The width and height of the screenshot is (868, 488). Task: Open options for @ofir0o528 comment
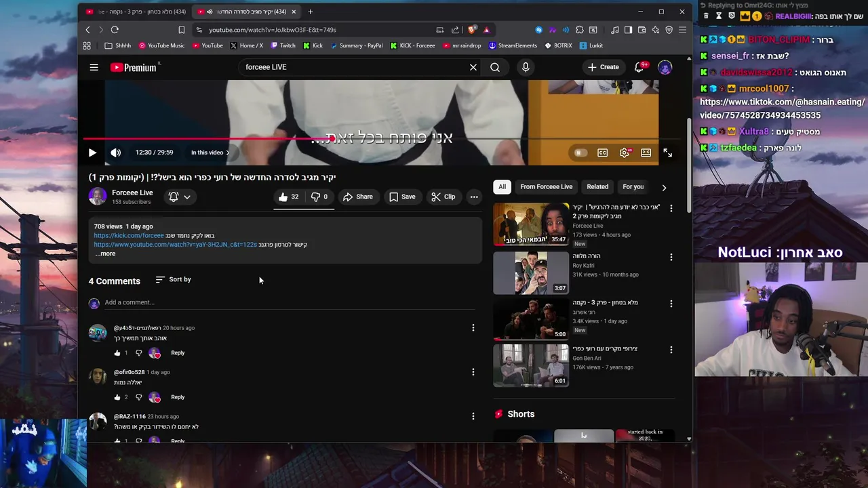[x=473, y=371]
